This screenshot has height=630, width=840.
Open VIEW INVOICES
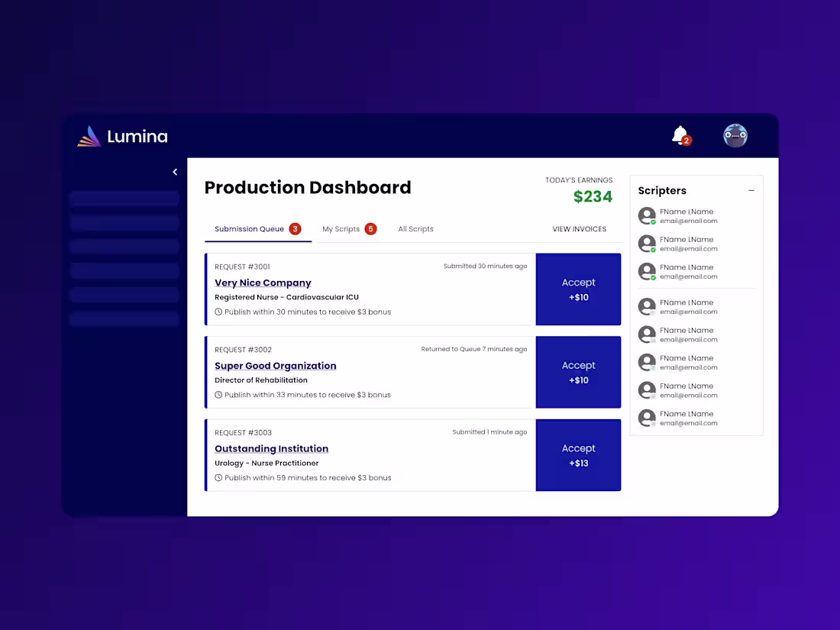(x=579, y=228)
